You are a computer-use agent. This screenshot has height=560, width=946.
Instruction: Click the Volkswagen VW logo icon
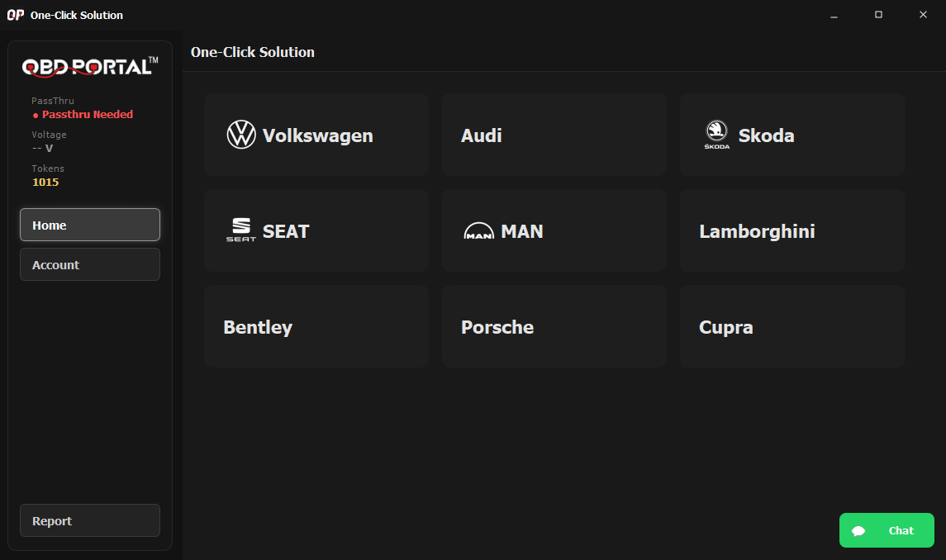(x=241, y=134)
